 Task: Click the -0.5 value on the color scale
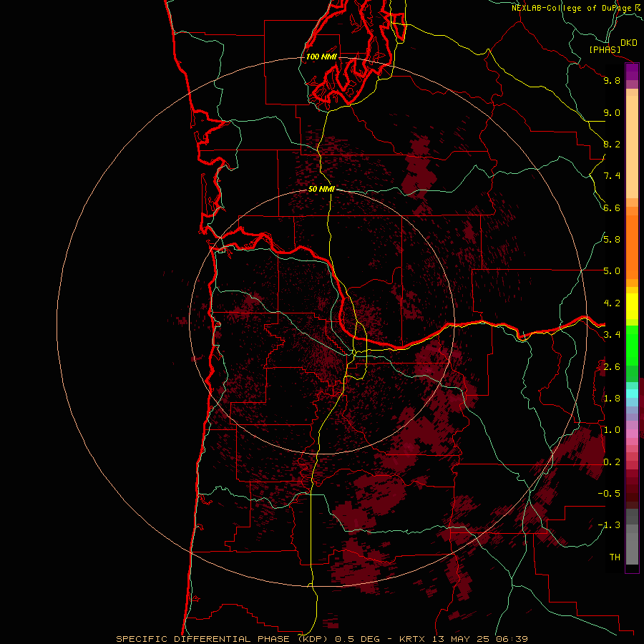pyautogui.click(x=609, y=494)
